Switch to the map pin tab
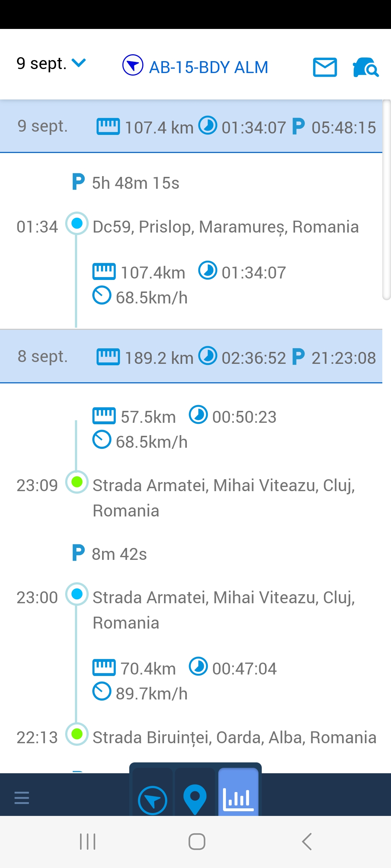391x868 pixels. (195, 799)
